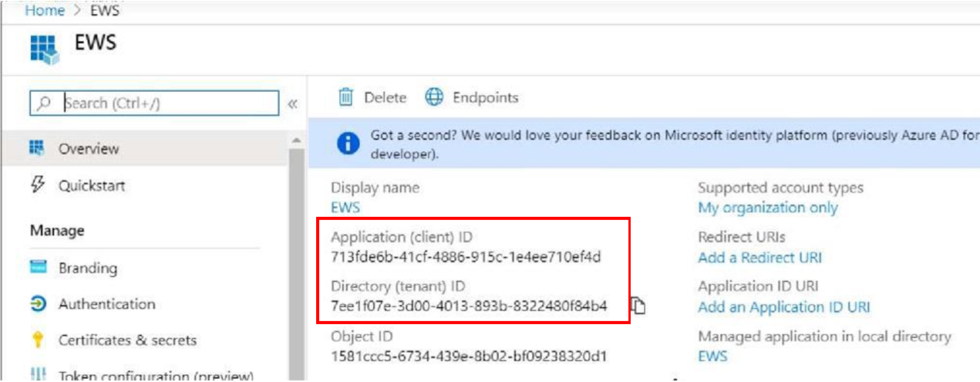
Task: Open Certificates & secrets menu item
Action: tap(127, 340)
